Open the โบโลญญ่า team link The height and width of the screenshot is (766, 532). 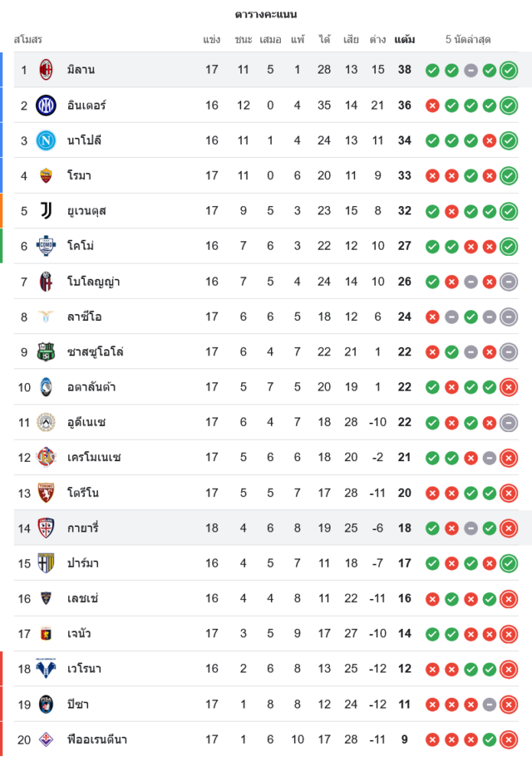[x=93, y=281]
